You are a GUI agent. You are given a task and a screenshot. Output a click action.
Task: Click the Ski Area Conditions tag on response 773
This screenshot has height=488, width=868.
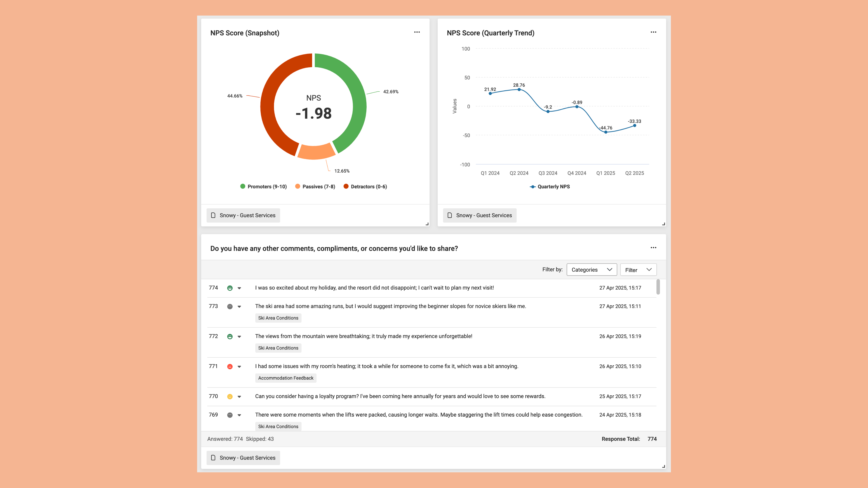(278, 318)
